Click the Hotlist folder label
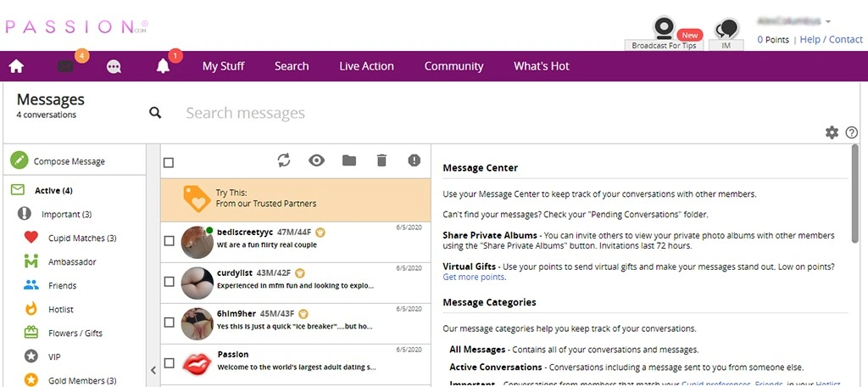Screen dimensions: 868x387 point(61,310)
